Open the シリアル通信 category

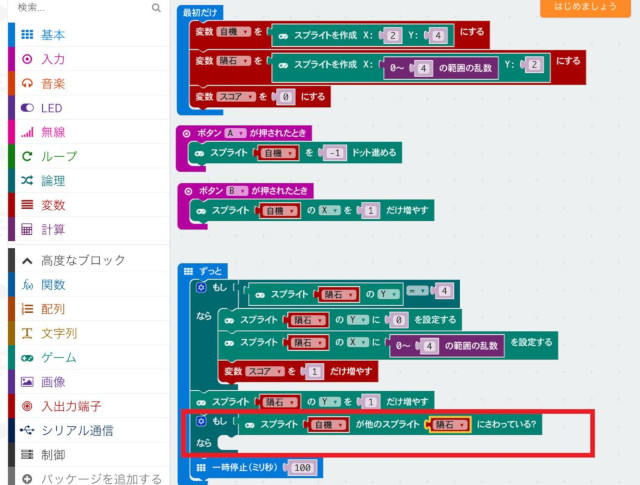77,431
